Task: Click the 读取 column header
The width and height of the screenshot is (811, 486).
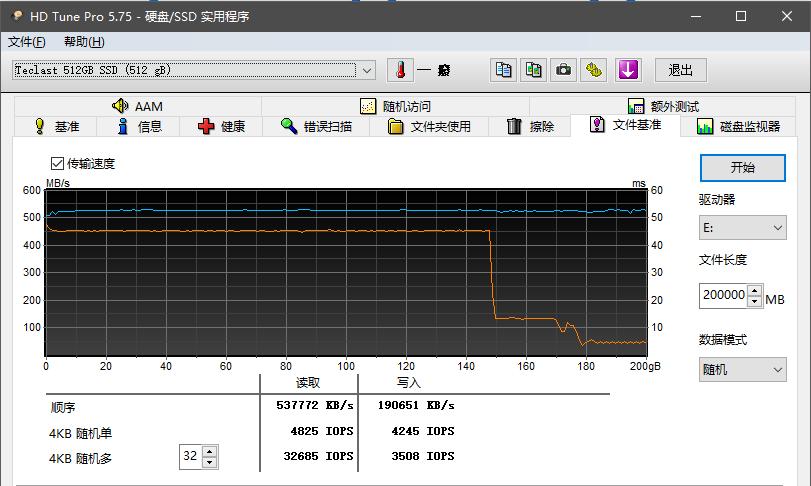Action: 308,383
